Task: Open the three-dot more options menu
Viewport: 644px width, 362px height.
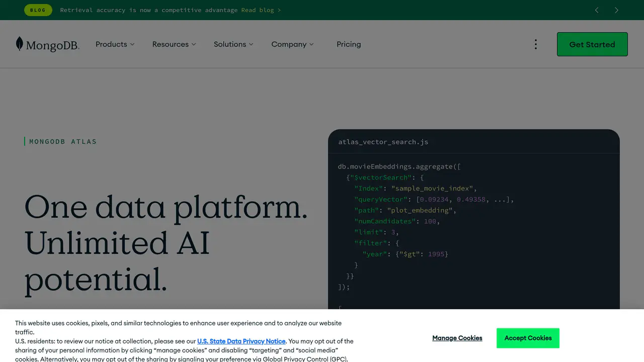Action: tap(536, 44)
